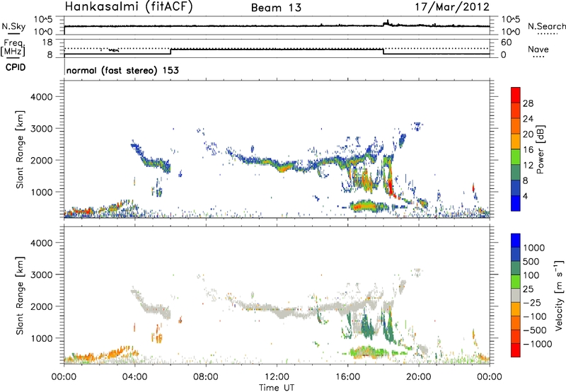The height and width of the screenshot is (392, 566).
Task: Click the "3000" tick of the Power panel
Action: coord(41,129)
